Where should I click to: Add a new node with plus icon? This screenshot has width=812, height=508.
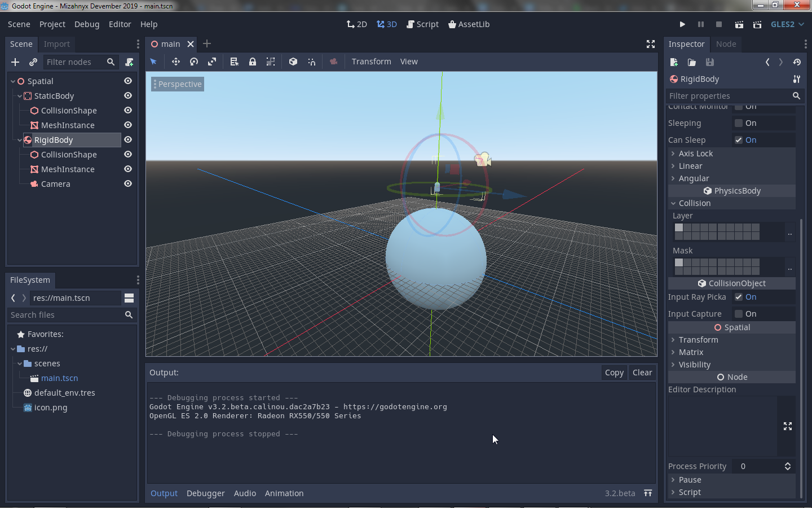coord(15,62)
